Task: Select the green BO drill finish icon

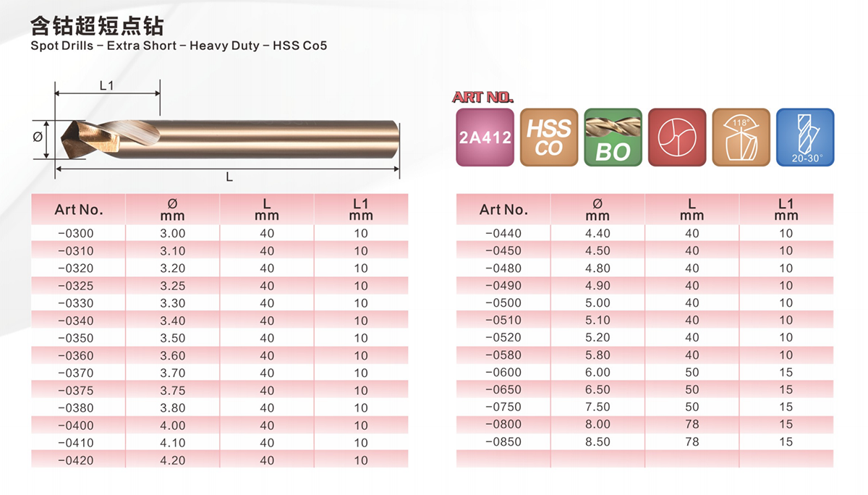Action: click(x=613, y=137)
